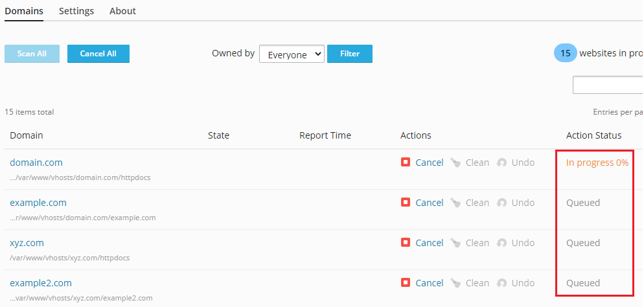Open the example2.com domain link

(41, 283)
